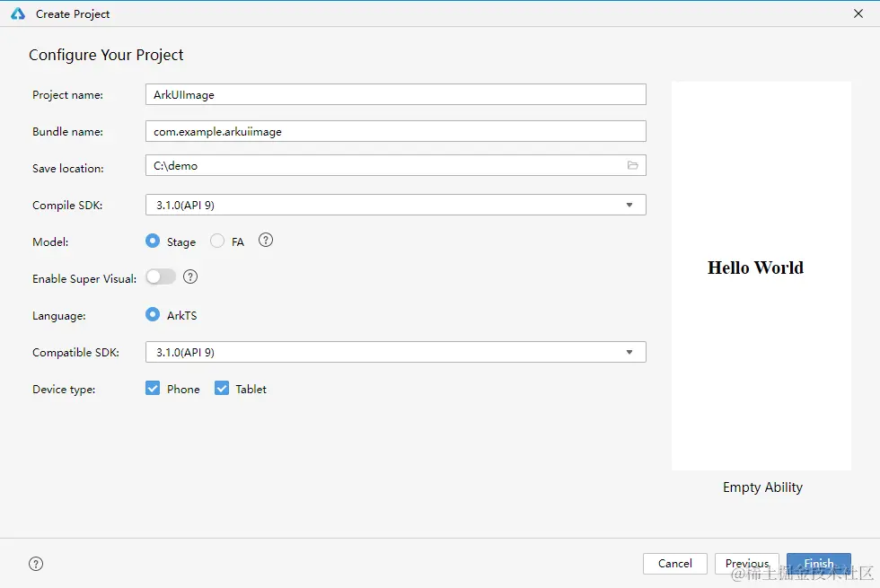Click the Previous button
The width and height of the screenshot is (880, 588).
click(747, 564)
